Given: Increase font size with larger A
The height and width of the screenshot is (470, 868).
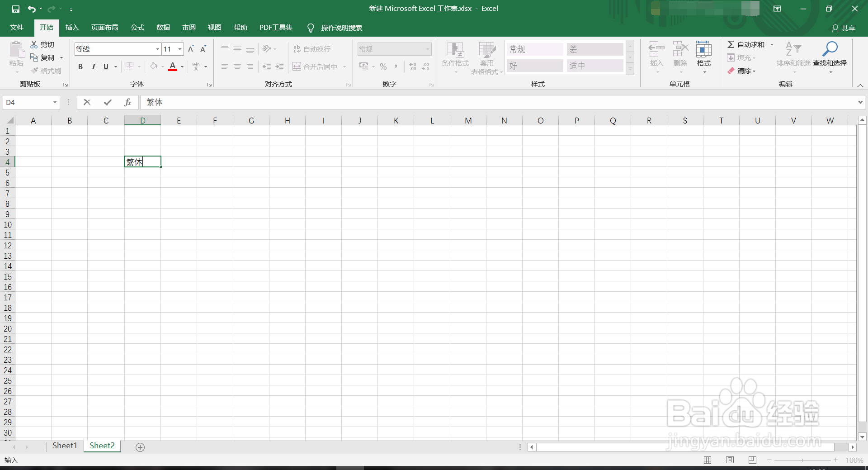Looking at the screenshot, I should click(191, 49).
